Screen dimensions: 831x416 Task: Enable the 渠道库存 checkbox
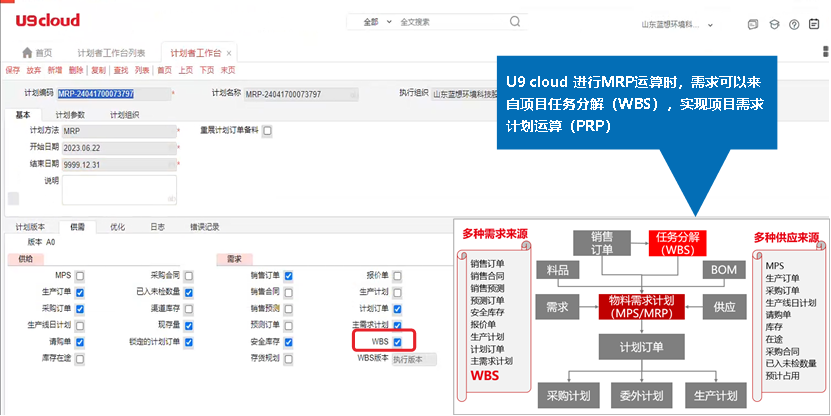(x=189, y=309)
